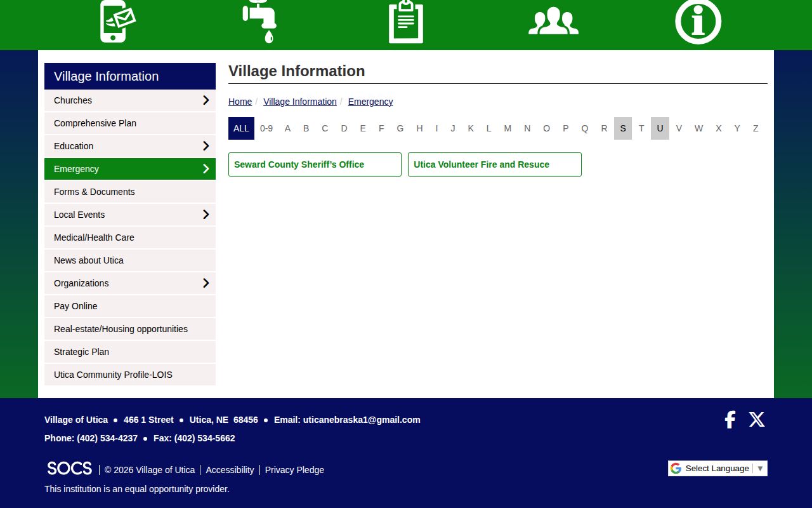
Task: Open the group of people icon
Action: tap(553, 21)
